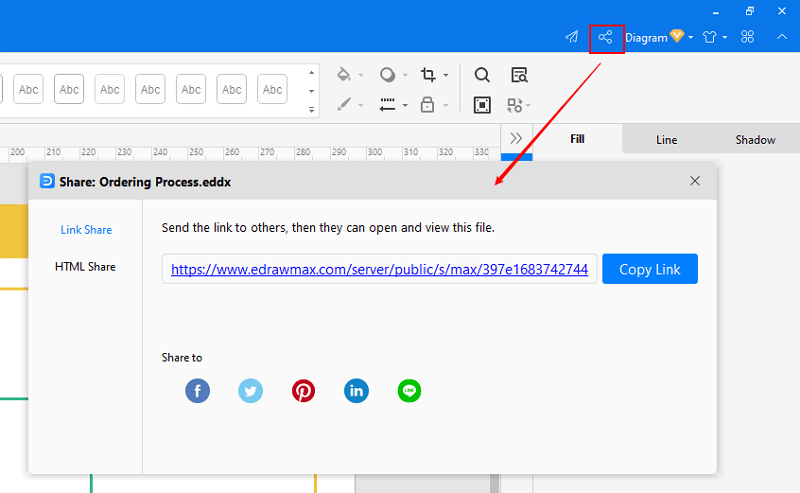Click the Search magnifier icon
800x493 pixels.
(x=482, y=75)
